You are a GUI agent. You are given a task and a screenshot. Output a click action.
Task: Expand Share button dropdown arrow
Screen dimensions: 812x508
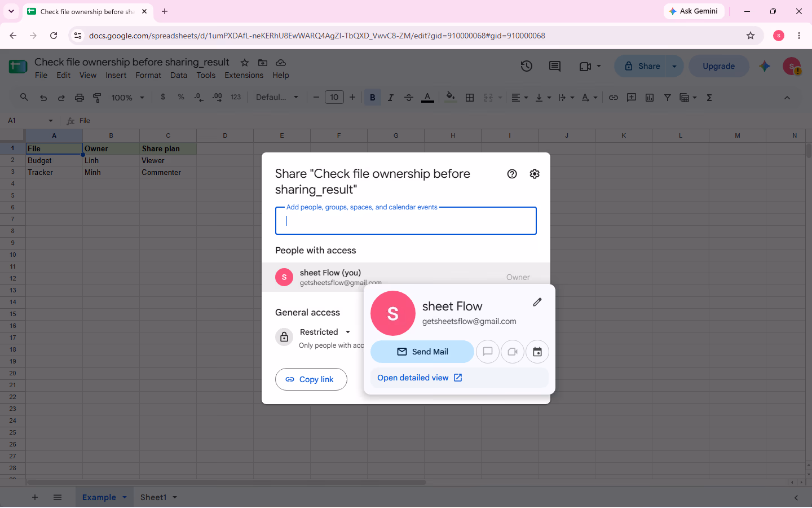674,66
